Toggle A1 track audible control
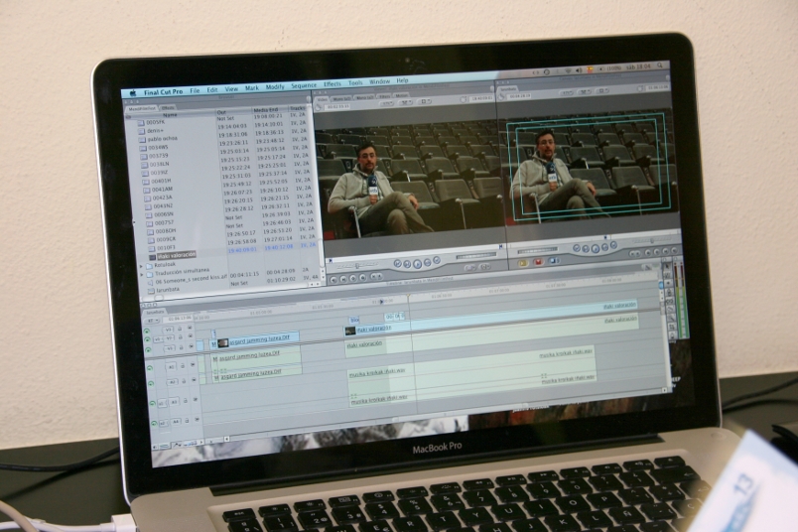This screenshot has width=798, height=532. (150, 367)
